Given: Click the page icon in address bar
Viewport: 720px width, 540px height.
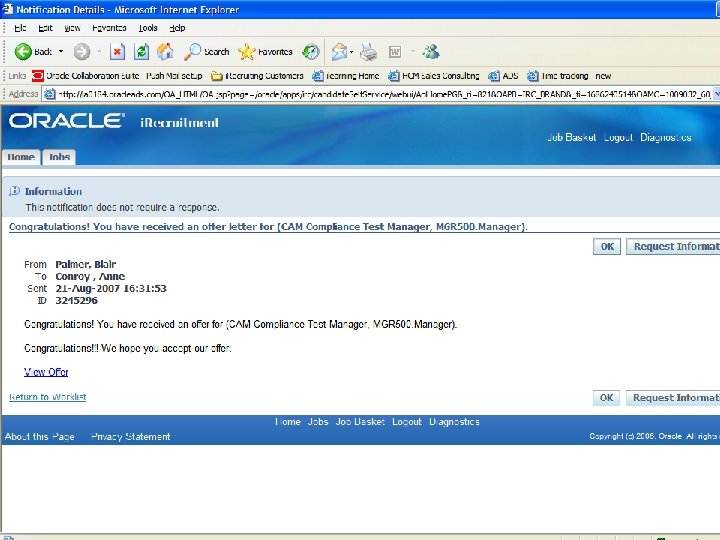Looking at the screenshot, I should coord(49,94).
